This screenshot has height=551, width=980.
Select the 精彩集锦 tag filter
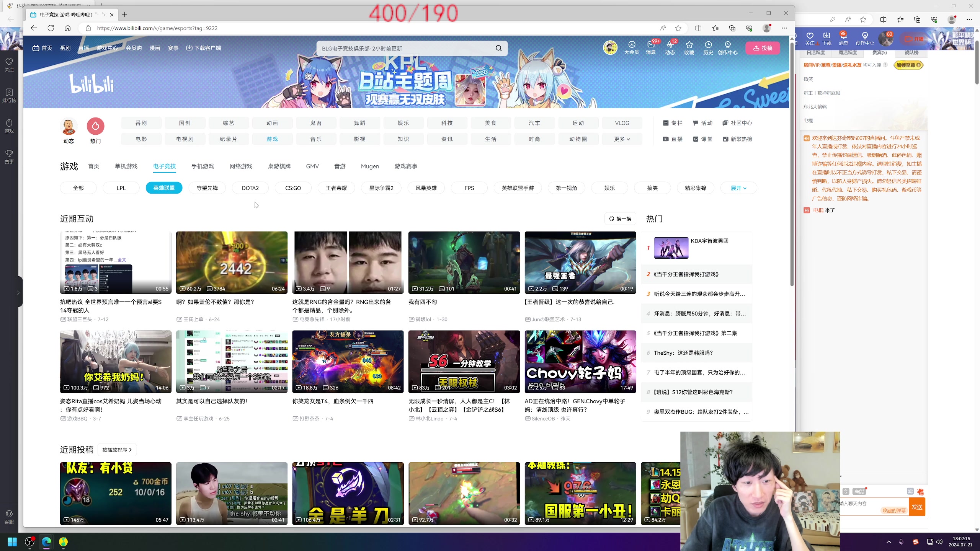click(x=696, y=188)
